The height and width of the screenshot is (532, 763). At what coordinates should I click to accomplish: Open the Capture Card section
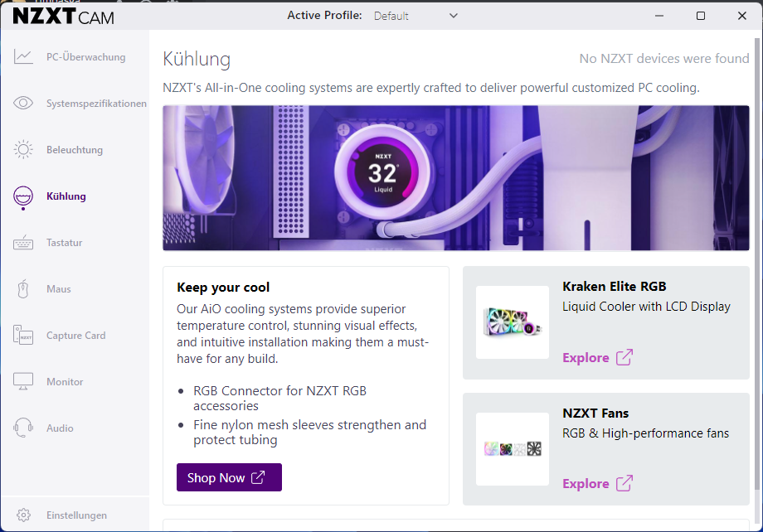click(75, 336)
